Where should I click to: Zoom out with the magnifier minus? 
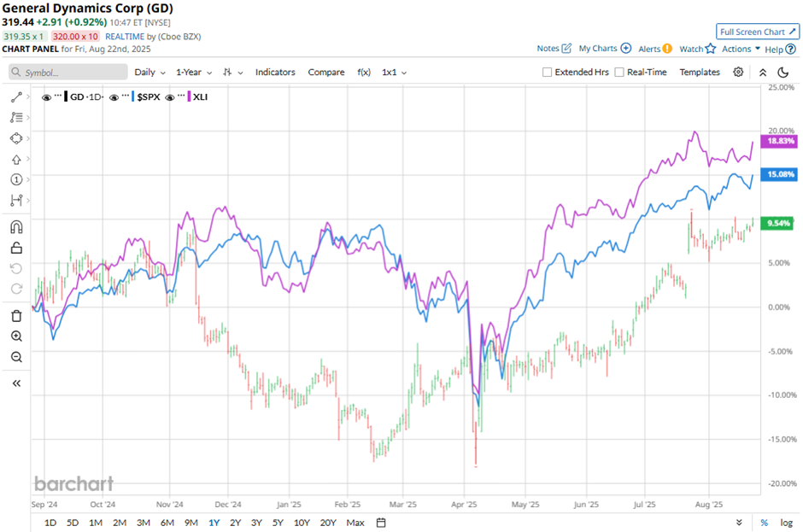tap(16, 357)
